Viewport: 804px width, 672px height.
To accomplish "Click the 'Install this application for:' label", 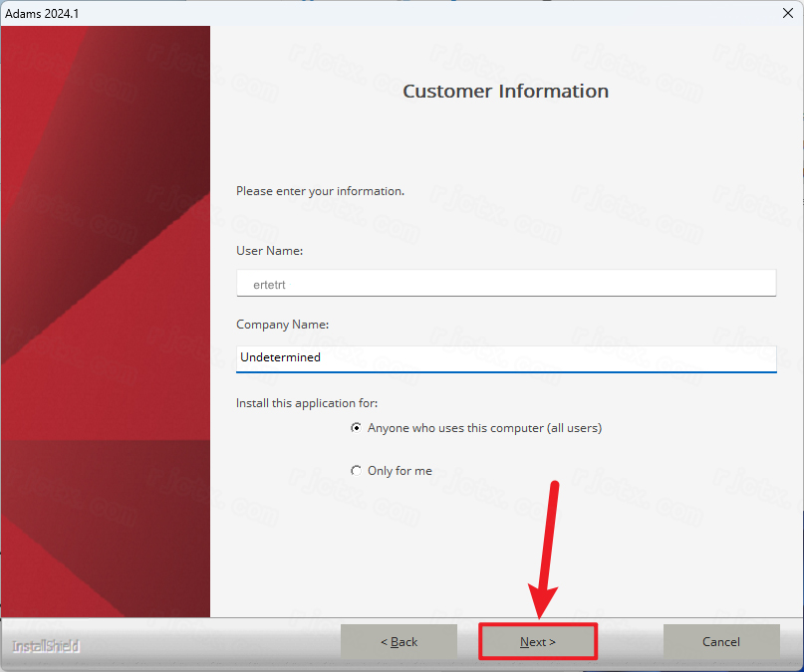I will (x=307, y=403).
